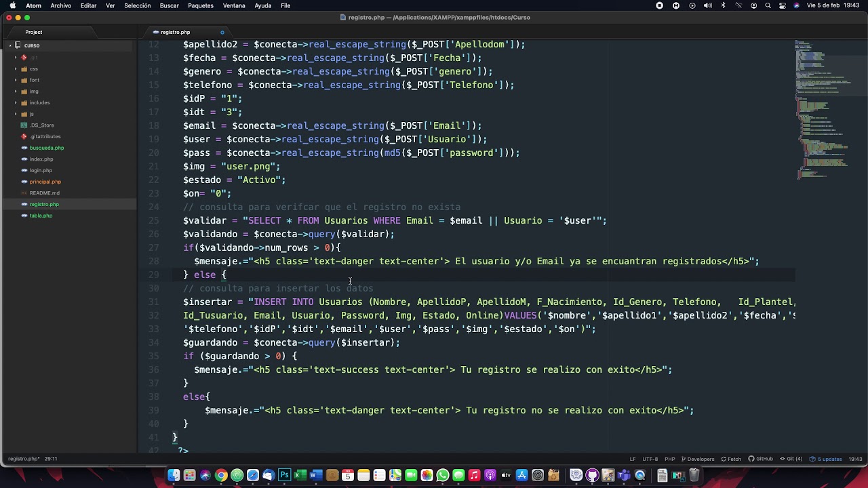
Task: Open Launchpad from the dock
Action: point(189,476)
